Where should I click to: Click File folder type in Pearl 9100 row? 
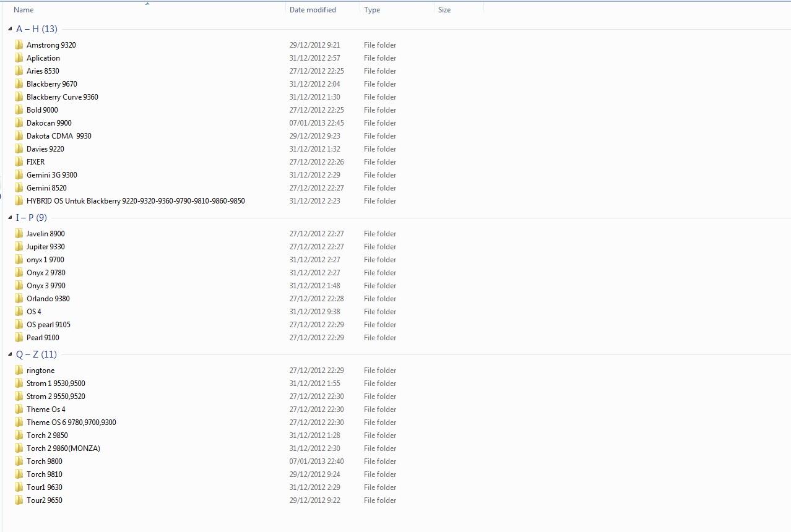click(380, 338)
